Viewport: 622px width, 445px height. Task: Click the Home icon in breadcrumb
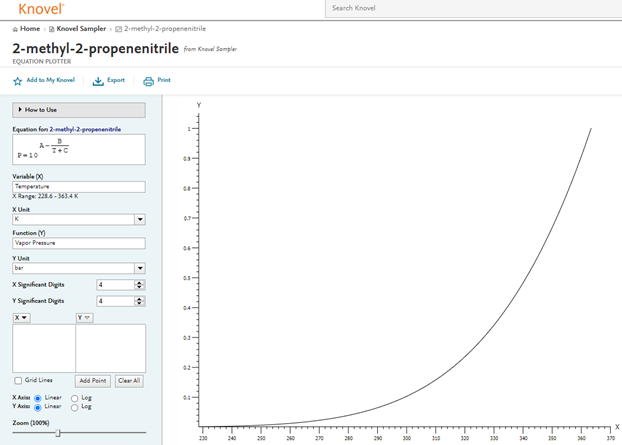tap(16, 29)
